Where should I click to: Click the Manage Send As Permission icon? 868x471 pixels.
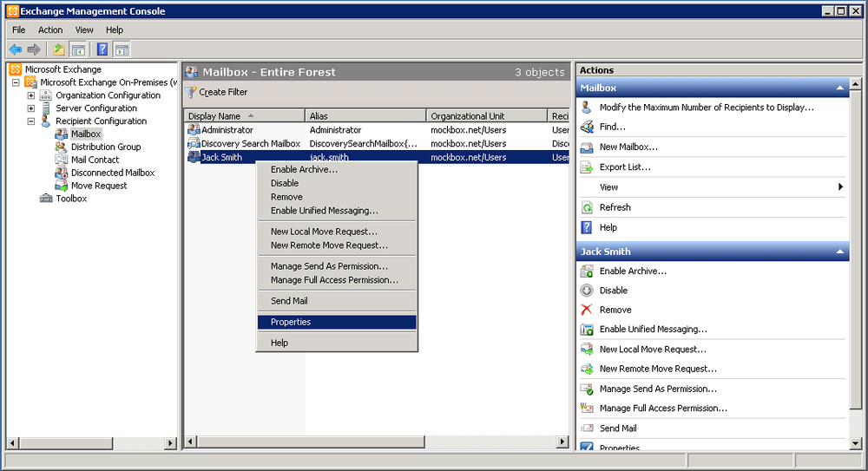587,389
